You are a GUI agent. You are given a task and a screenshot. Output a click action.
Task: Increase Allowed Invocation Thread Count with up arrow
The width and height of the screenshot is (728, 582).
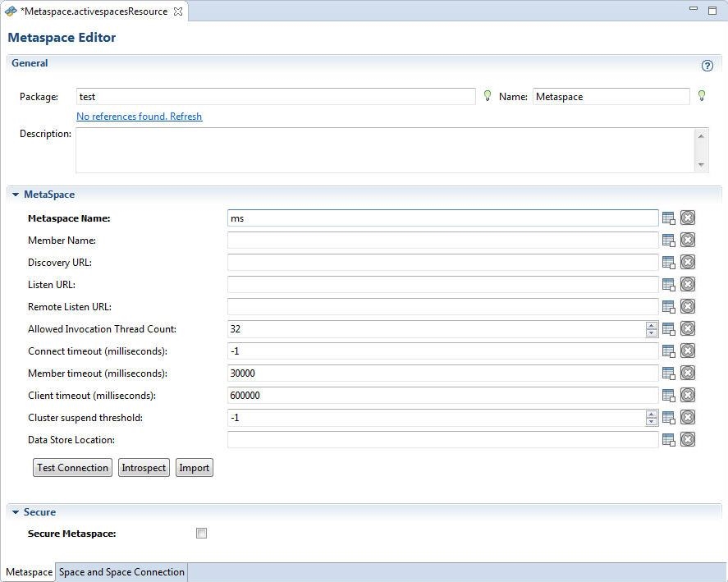[x=652, y=326]
